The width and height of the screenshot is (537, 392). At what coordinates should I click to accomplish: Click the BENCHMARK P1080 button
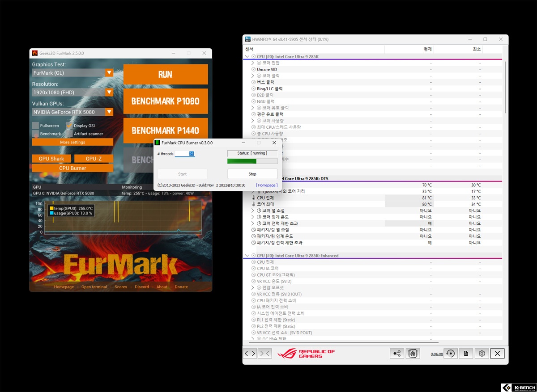[166, 101]
